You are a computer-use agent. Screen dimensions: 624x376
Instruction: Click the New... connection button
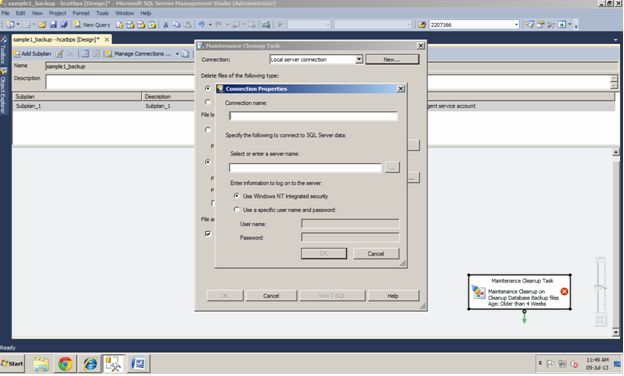(392, 59)
